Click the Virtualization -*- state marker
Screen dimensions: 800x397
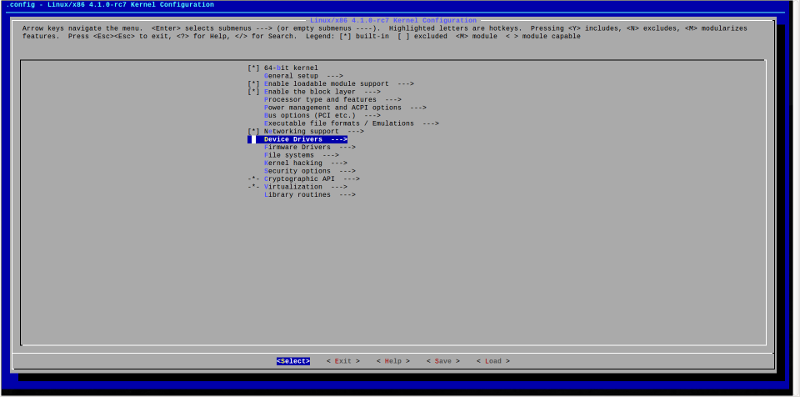(x=254, y=187)
